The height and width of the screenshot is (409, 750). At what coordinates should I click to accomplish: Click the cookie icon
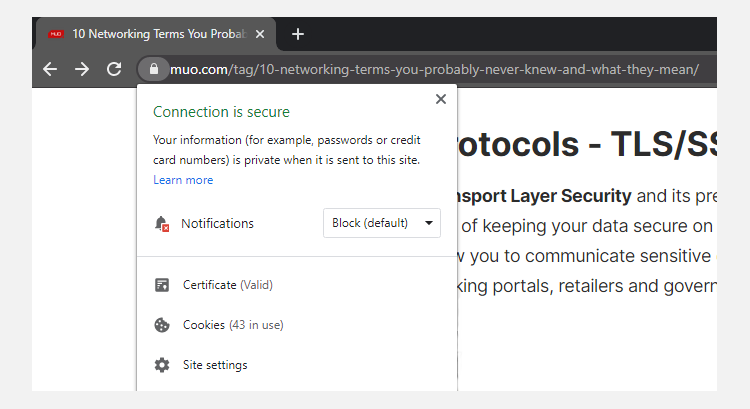(x=162, y=325)
